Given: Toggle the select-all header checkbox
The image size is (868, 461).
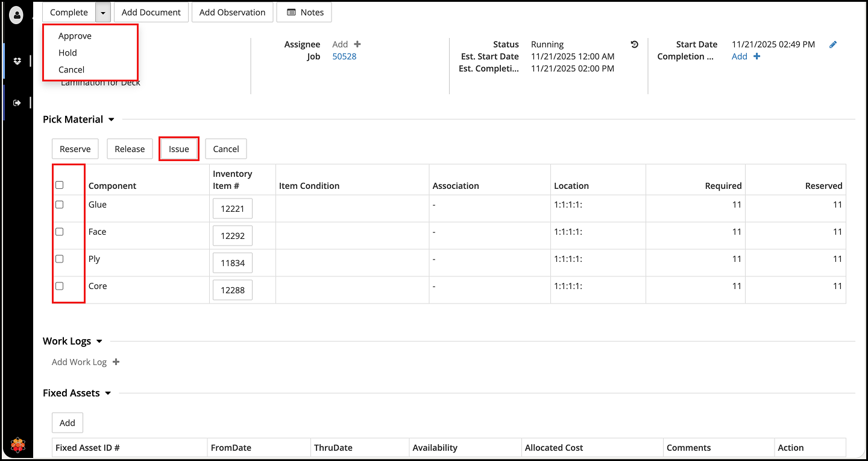Looking at the screenshot, I should click(x=60, y=185).
